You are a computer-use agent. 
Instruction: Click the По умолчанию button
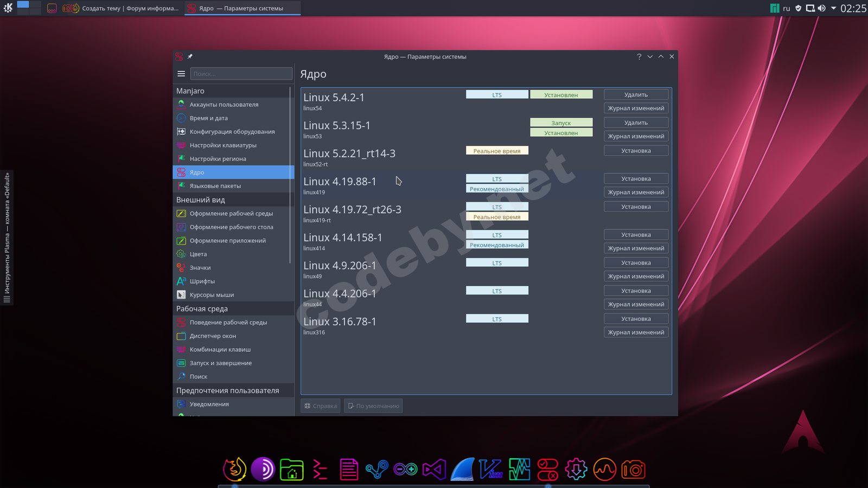373,406
